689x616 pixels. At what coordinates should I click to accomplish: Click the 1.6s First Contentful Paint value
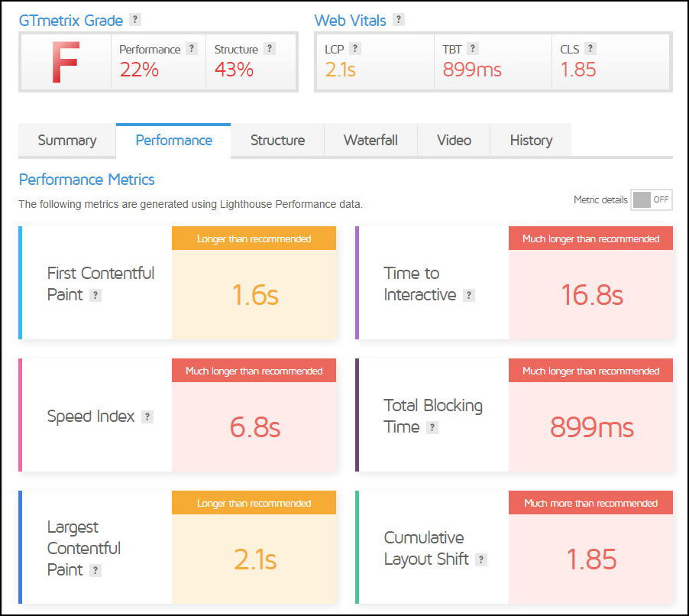(255, 294)
